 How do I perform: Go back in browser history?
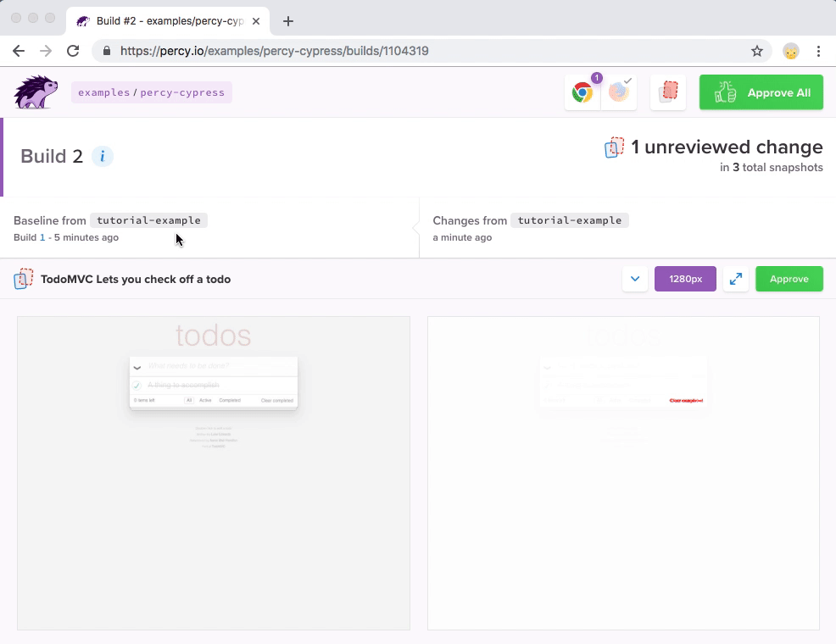pyautogui.click(x=19, y=51)
